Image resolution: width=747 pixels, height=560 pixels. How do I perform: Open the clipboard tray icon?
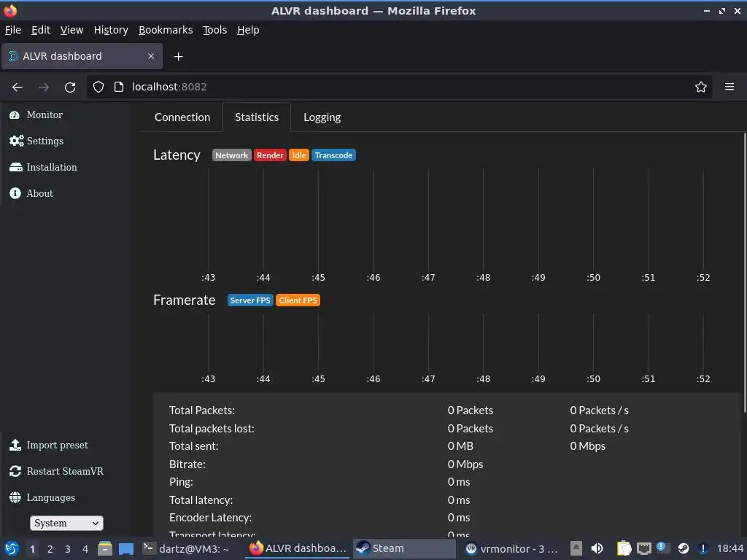[624, 548]
